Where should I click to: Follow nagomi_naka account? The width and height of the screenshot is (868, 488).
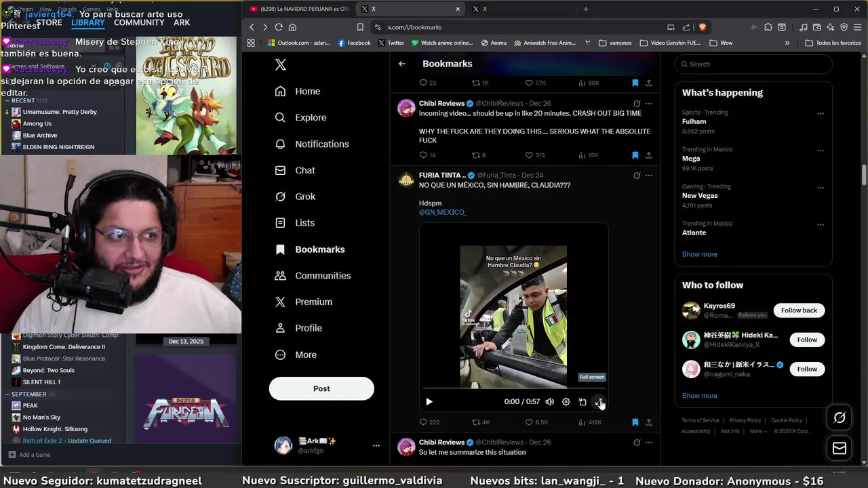[x=807, y=369]
